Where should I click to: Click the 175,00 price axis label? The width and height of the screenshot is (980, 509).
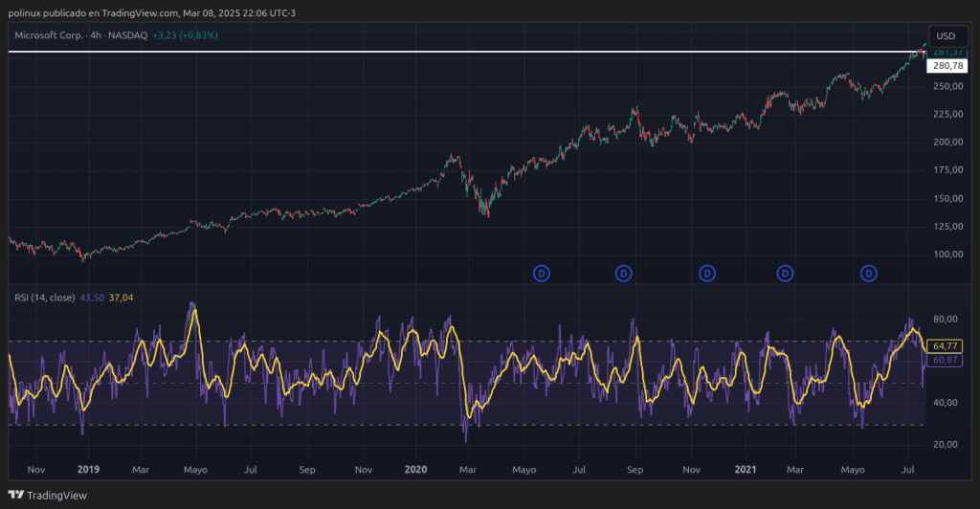point(948,170)
